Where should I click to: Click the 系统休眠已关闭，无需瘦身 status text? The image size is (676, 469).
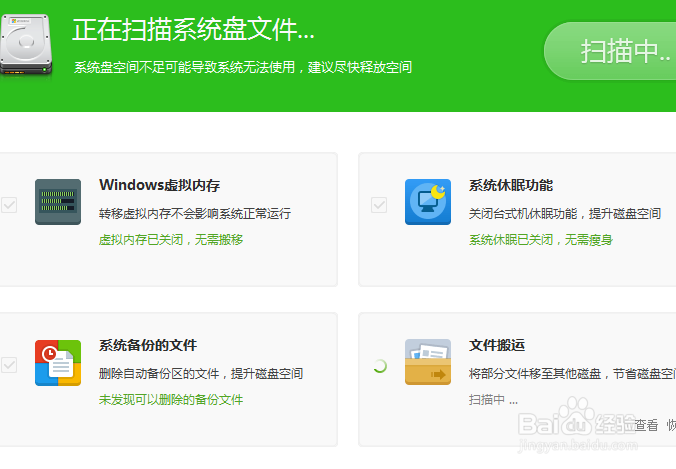coord(541,240)
